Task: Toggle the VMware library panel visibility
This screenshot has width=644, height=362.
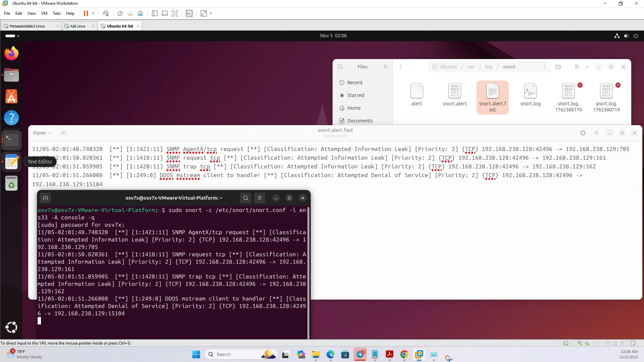Action: coord(155,13)
